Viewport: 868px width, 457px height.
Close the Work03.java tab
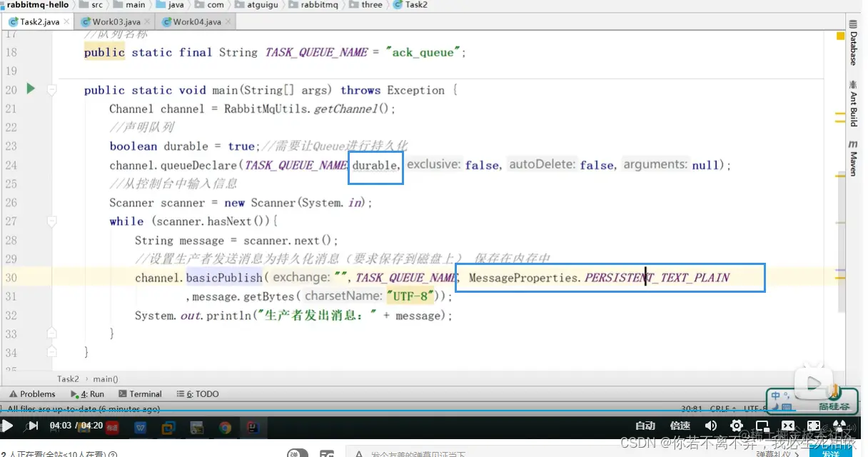(147, 21)
